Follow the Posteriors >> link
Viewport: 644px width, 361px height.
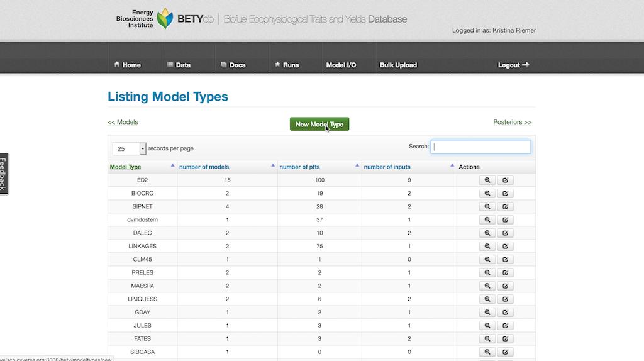[512, 122]
